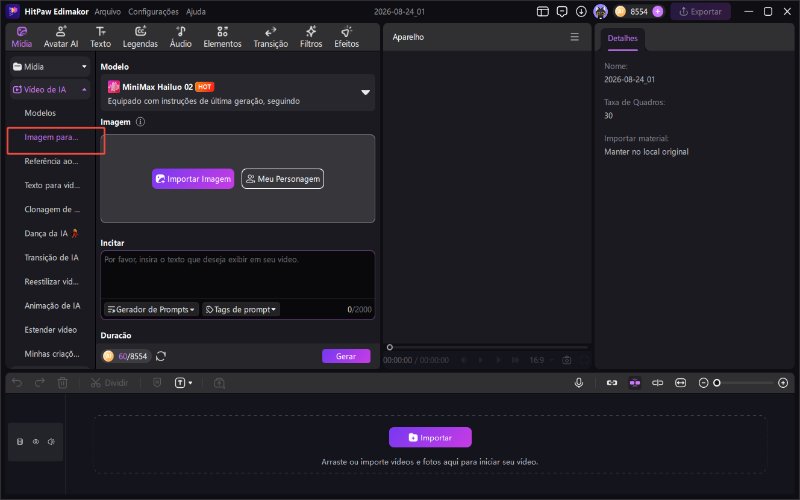Click the marker icon in timeline toolbar

point(157,383)
